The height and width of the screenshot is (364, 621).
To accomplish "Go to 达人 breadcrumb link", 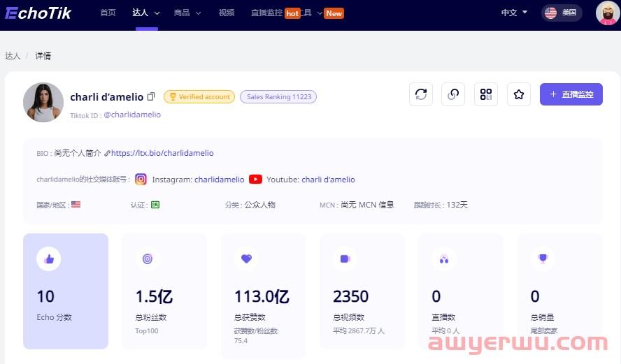I will pyautogui.click(x=13, y=56).
